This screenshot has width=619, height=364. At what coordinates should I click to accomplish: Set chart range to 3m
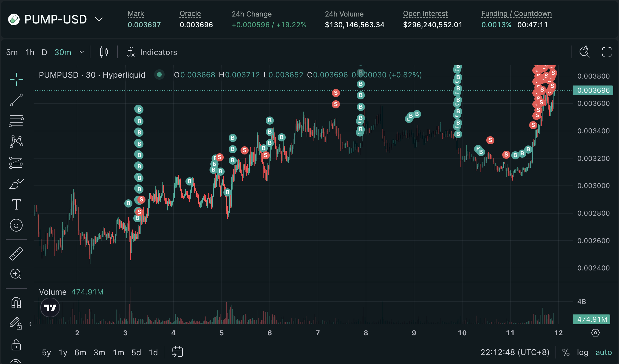point(99,352)
